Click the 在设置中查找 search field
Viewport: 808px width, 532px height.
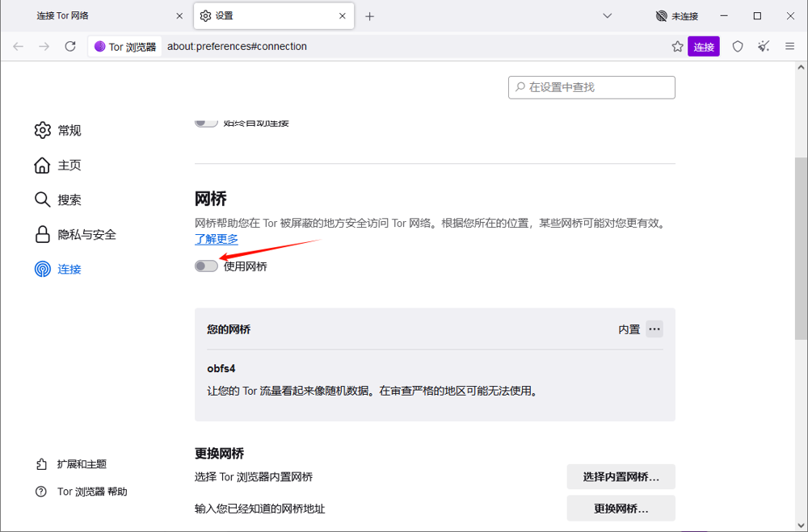[x=591, y=87]
